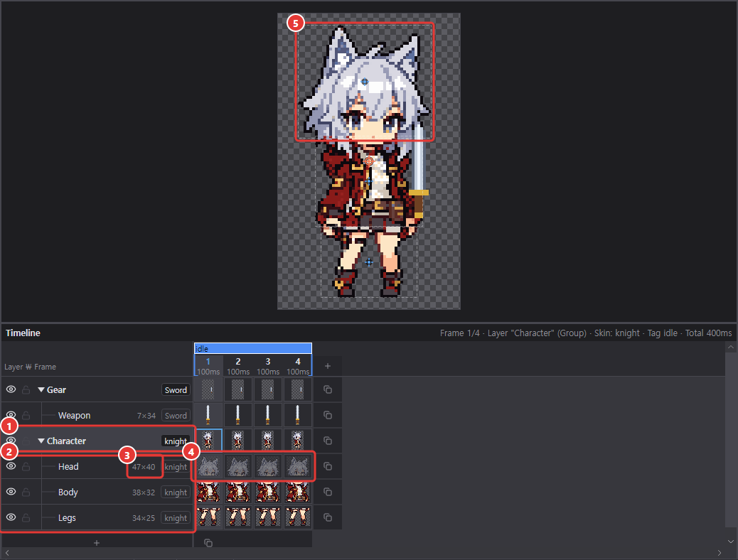Click the copy icon below the frame cels

(x=208, y=542)
